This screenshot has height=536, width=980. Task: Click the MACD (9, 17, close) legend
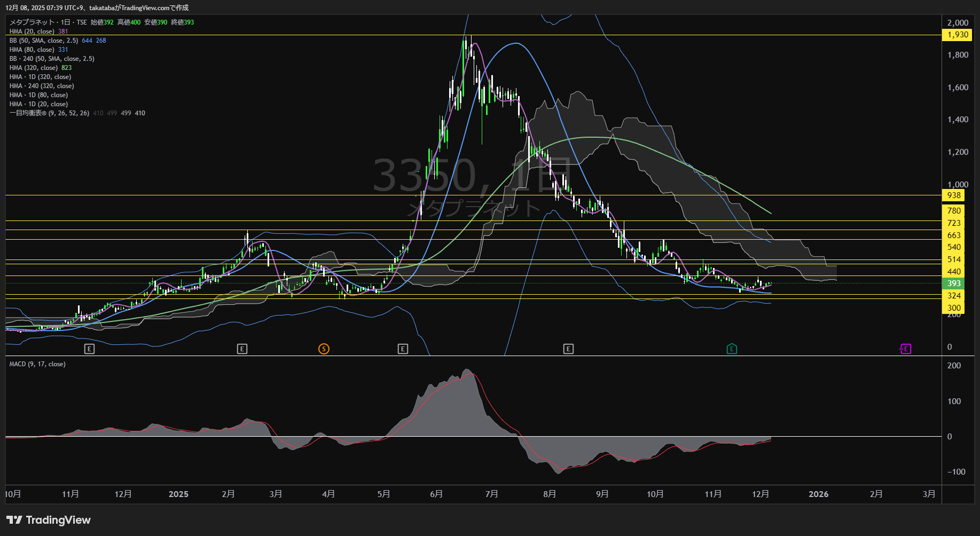(x=37, y=364)
